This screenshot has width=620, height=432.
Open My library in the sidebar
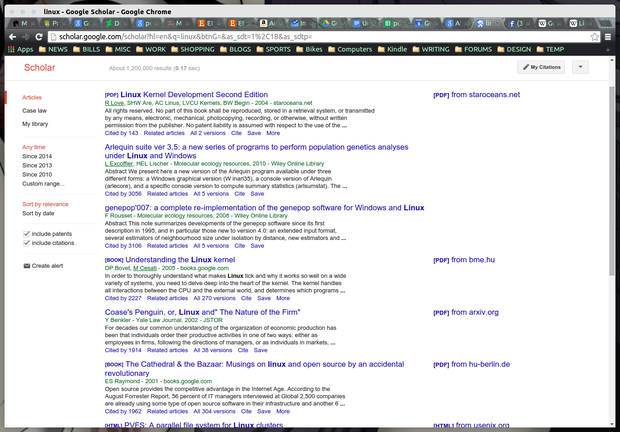coord(35,124)
